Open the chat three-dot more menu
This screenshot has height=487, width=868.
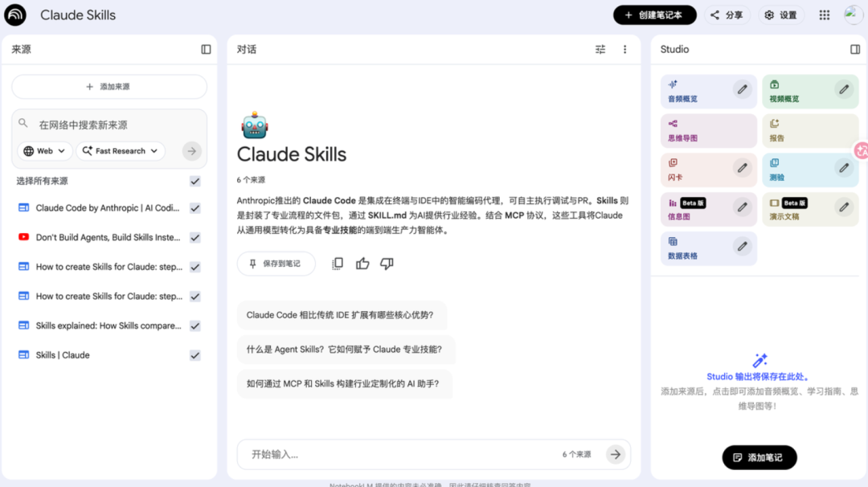(x=624, y=49)
